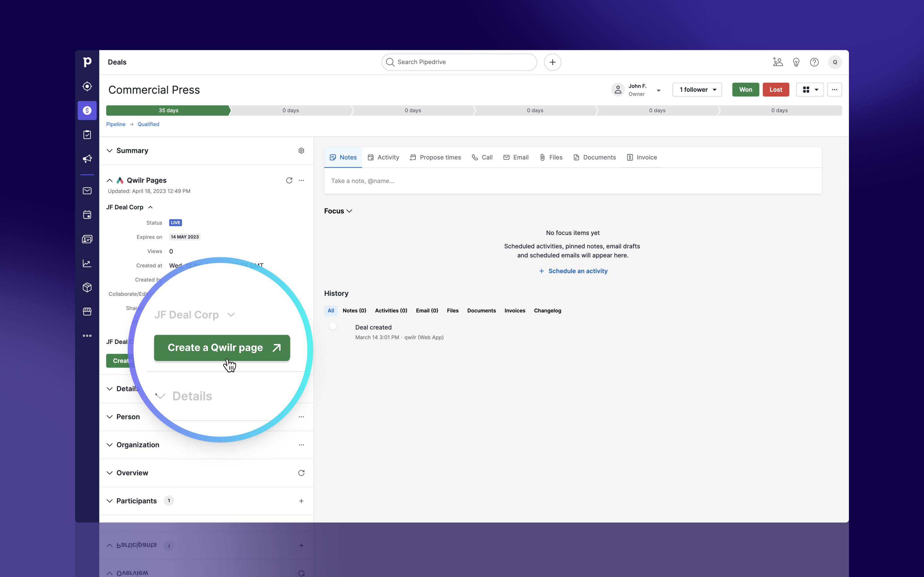Open Campaigns megaphone icon in sidebar

tap(87, 159)
